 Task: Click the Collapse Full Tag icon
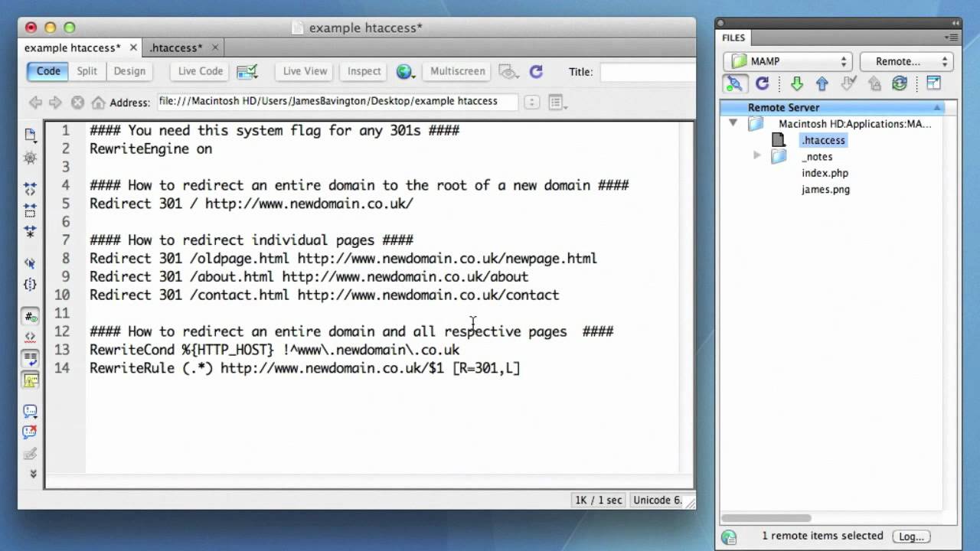click(x=30, y=189)
